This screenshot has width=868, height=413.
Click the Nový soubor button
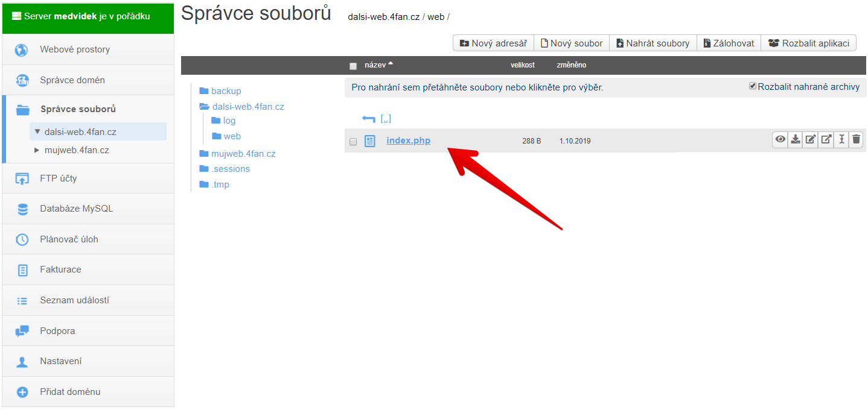[x=572, y=43]
